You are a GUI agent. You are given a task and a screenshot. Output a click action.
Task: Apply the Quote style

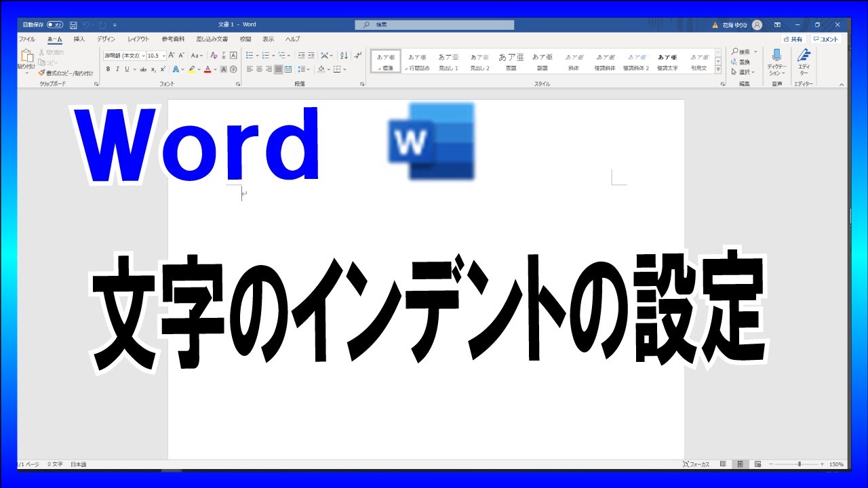(698, 62)
